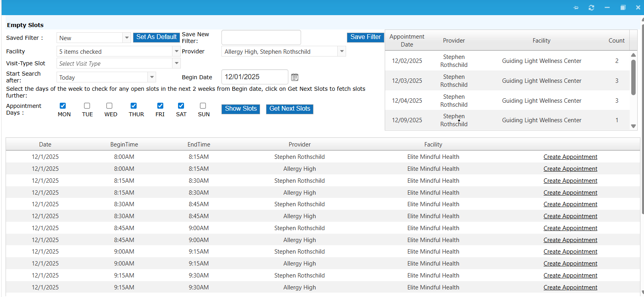The width and height of the screenshot is (644, 297).
Task: Minimize the Empty Slots window
Action: [607, 8]
